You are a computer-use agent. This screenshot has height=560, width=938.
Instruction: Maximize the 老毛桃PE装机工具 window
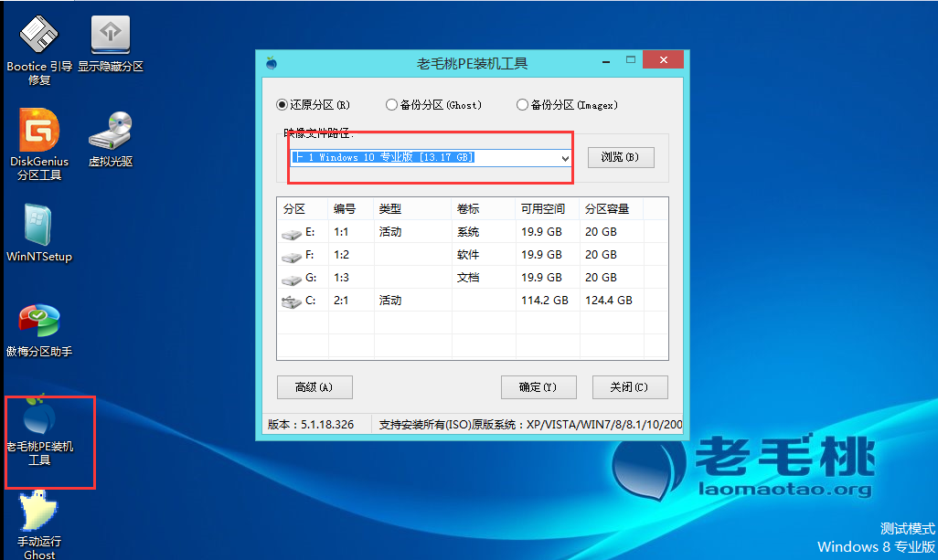(x=631, y=59)
